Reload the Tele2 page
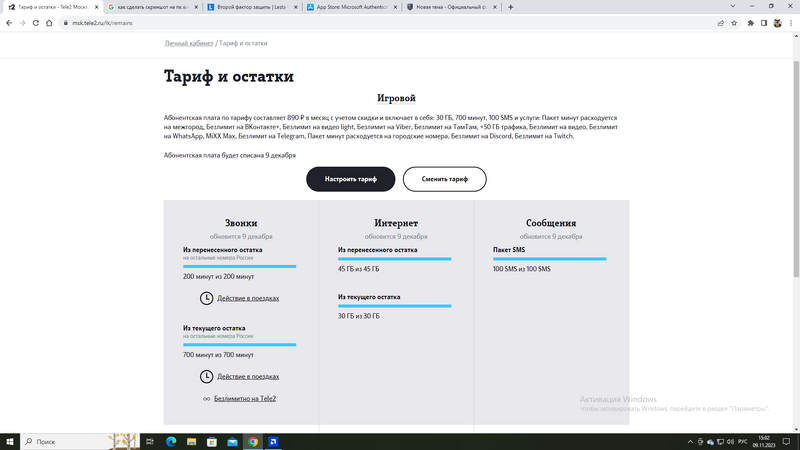The image size is (800, 450). tap(36, 23)
